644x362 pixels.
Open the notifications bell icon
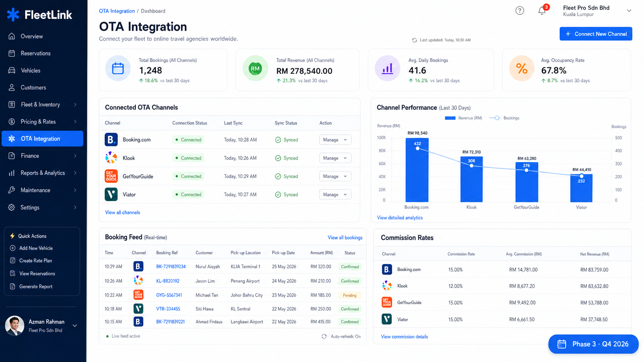pyautogui.click(x=542, y=10)
